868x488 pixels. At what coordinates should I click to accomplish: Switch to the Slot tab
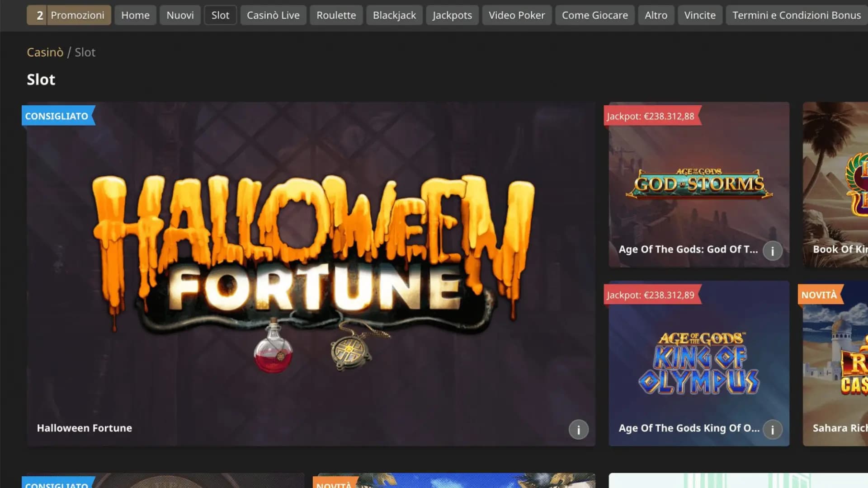click(221, 15)
